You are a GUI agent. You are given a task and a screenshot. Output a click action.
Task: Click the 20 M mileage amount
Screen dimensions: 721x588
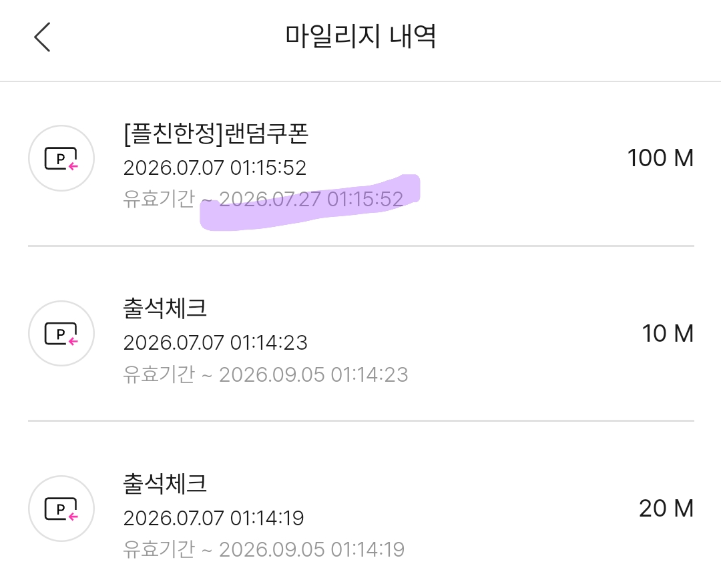[x=666, y=509]
